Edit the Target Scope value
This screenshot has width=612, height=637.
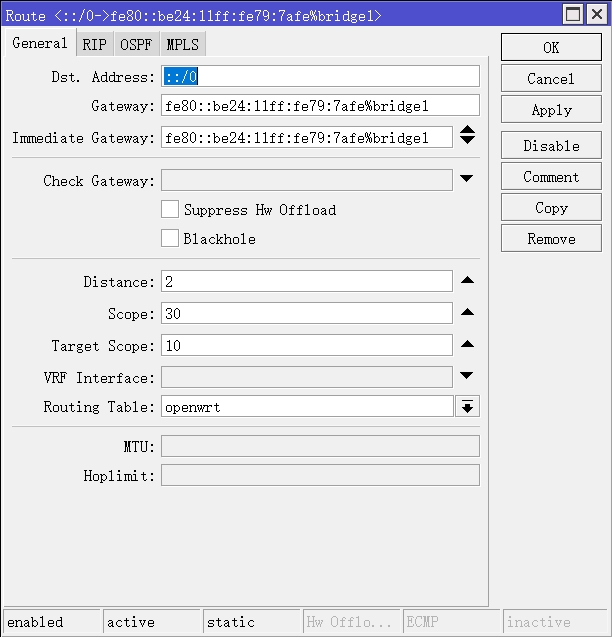pyautogui.click(x=307, y=345)
